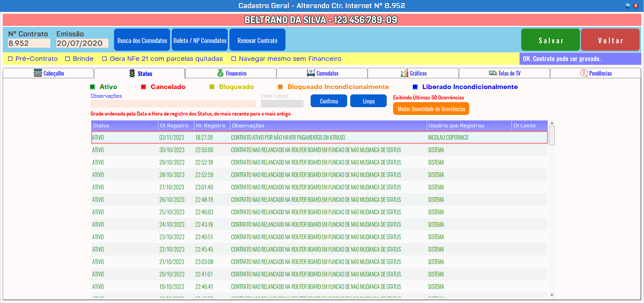Toggle the Pré-Contrato checkbox

[10, 59]
